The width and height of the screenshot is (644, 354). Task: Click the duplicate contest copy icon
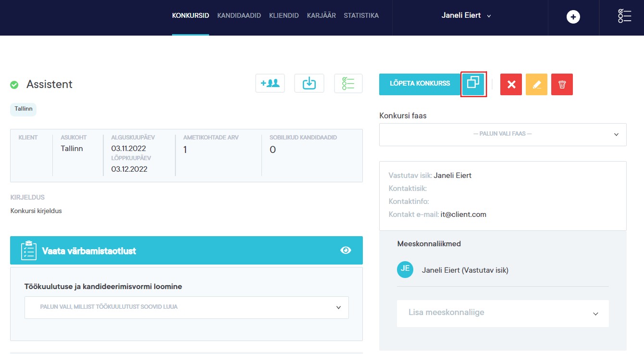click(473, 84)
